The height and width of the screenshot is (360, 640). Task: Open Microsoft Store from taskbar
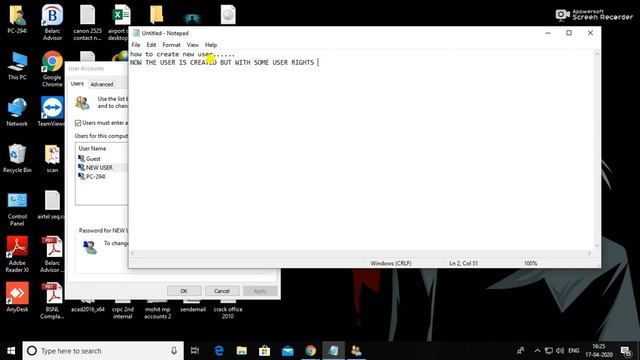pyautogui.click(x=264, y=351)
